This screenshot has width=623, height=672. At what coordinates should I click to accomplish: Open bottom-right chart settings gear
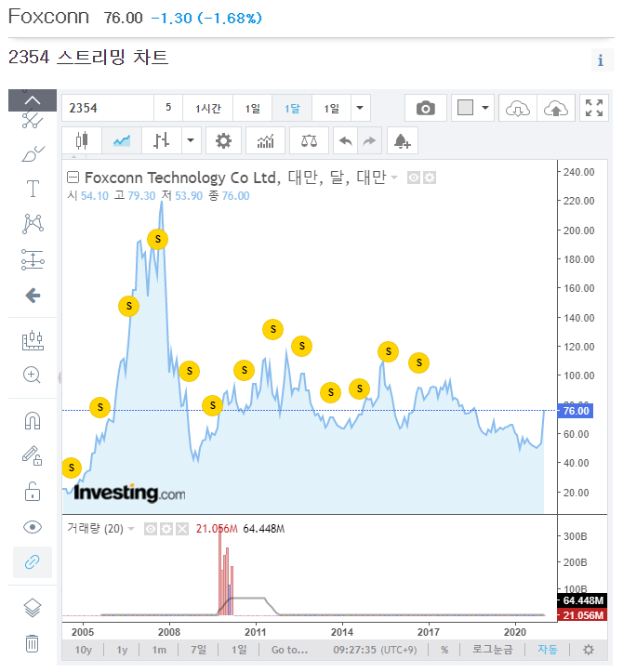coord(589,650)
